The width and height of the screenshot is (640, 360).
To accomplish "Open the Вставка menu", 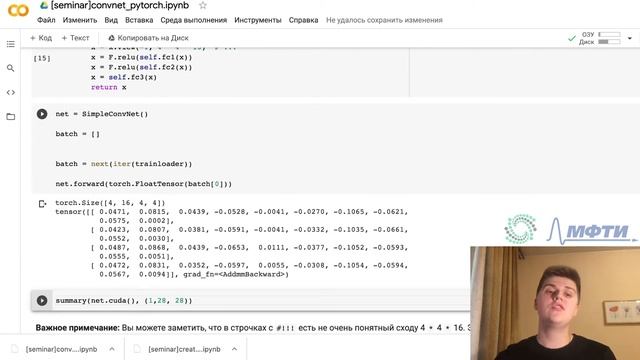I will point(139,20).
